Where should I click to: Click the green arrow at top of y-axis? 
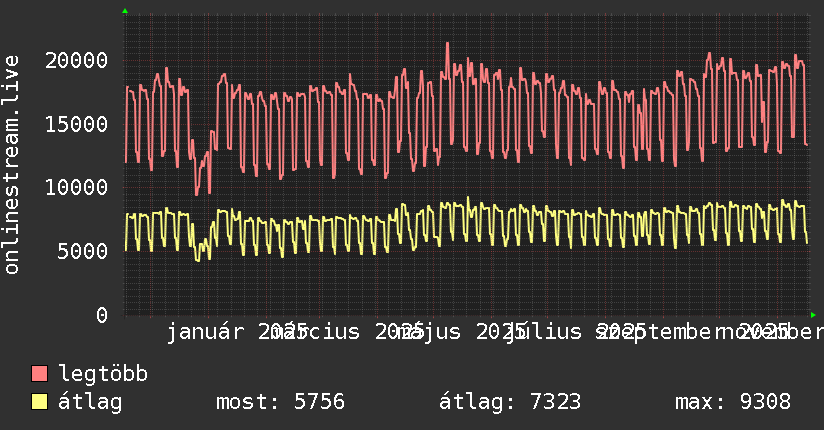[125, 11]
